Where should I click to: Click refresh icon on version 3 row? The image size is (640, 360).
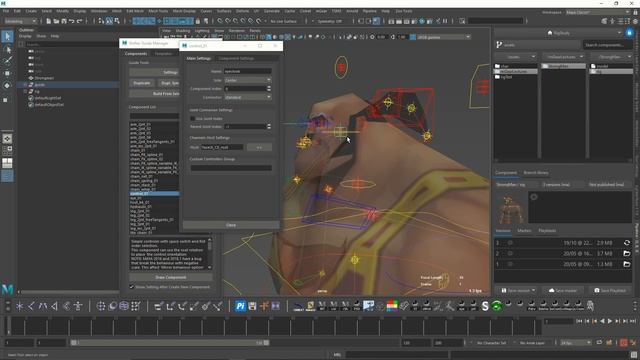point(627,243)
